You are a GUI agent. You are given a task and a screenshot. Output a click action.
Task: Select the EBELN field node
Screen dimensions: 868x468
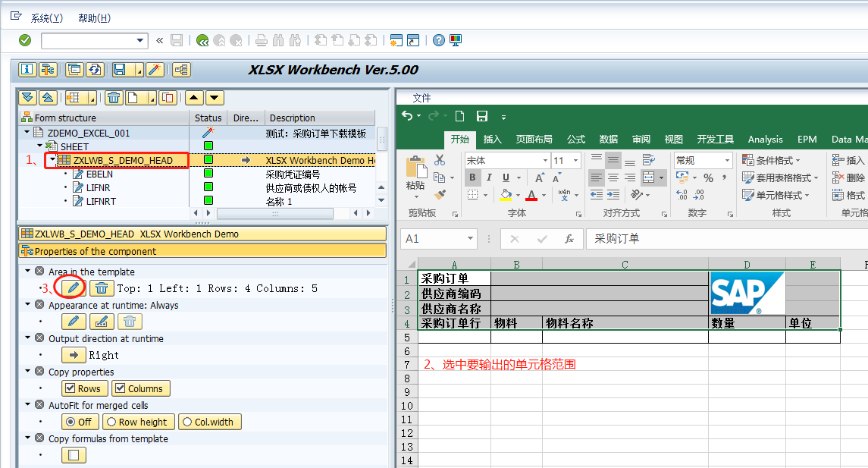point(99,174)
